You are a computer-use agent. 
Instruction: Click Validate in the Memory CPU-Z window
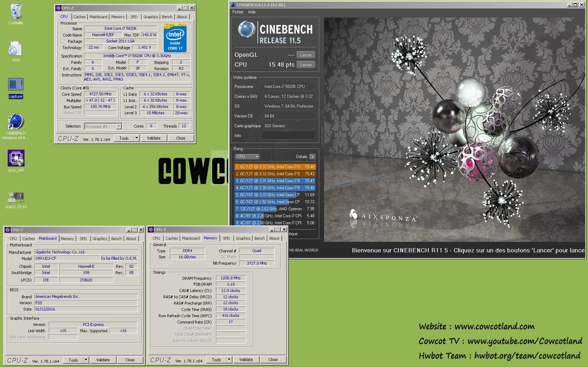[x=246, y=360]
